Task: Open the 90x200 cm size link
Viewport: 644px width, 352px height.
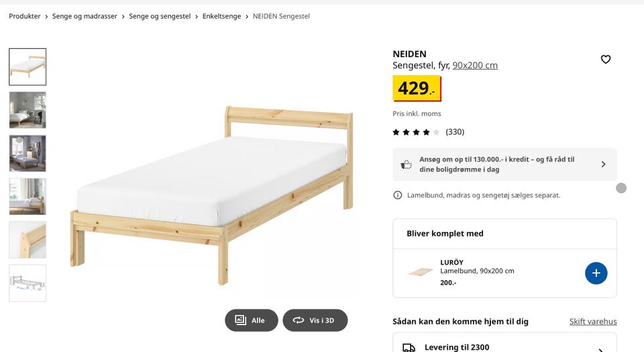Action: [475, 65]
